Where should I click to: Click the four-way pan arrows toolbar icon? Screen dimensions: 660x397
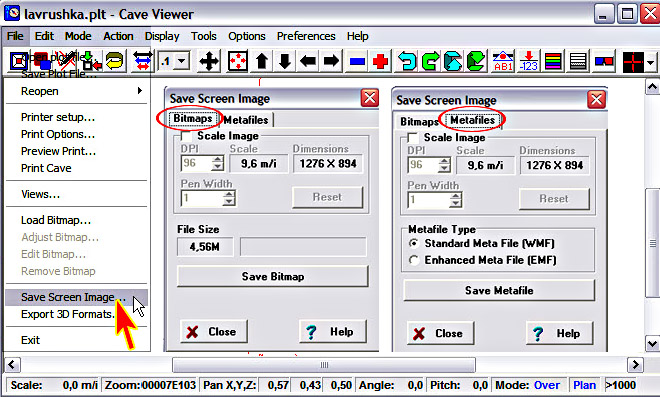tap(209, 61)
